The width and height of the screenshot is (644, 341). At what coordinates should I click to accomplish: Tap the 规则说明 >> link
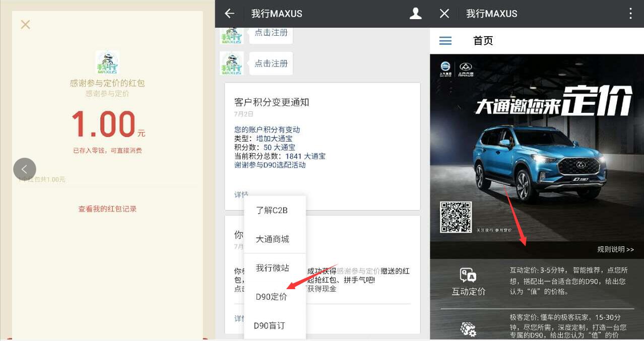(615, 249)
